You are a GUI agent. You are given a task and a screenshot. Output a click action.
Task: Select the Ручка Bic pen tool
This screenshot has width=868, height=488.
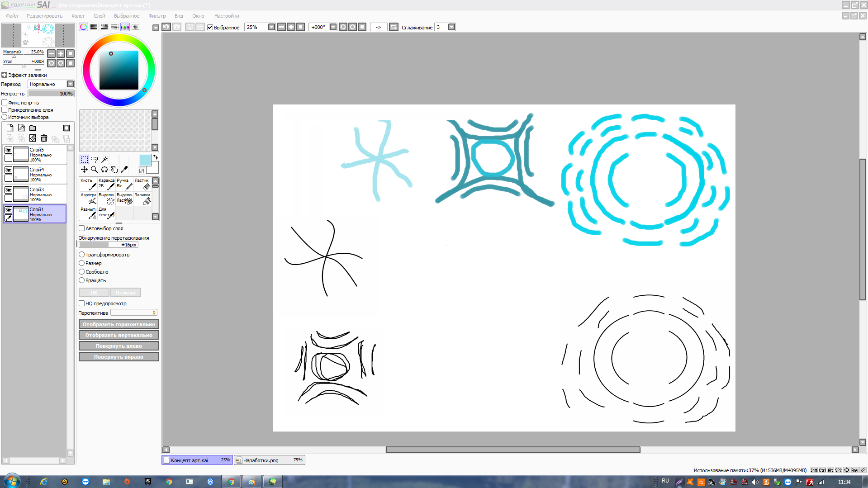tap(124, 184)
